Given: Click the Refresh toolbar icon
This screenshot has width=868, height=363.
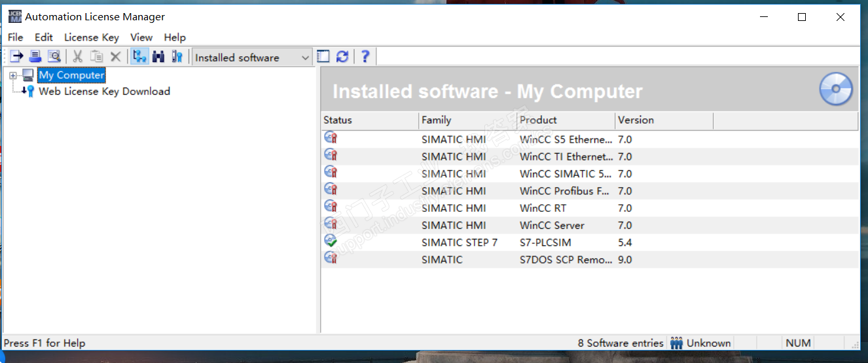Looking at the screenshot, I should tap(342, 57).
